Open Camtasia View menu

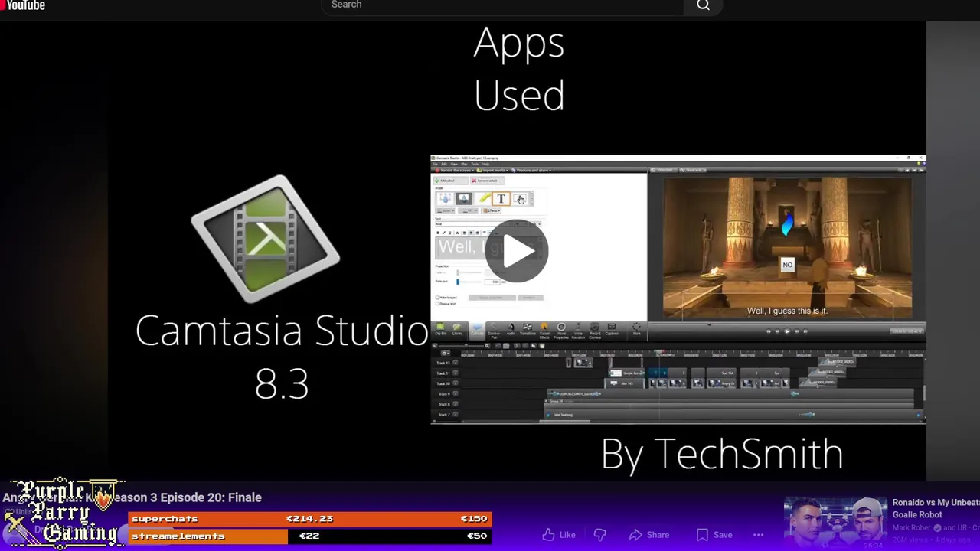click(454, 164)
